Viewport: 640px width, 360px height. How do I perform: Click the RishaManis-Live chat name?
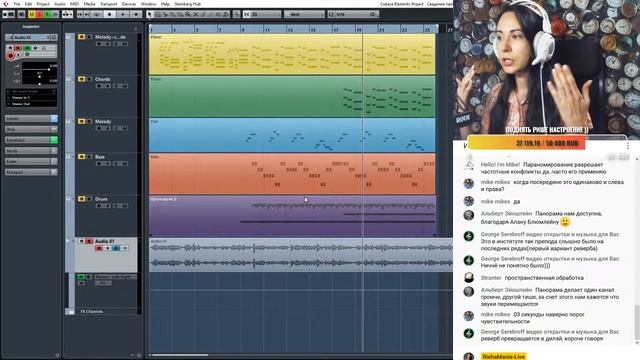(503, 356)
